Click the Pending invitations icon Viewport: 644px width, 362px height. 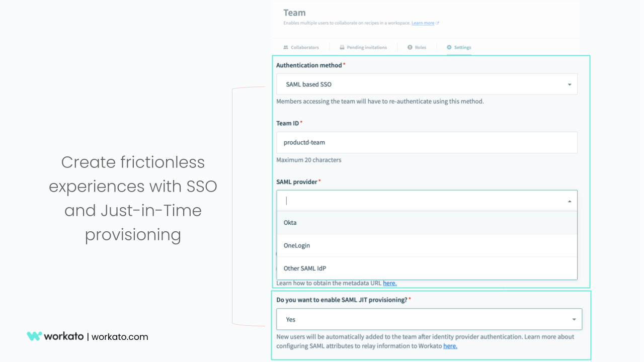(x=342, y=47)
